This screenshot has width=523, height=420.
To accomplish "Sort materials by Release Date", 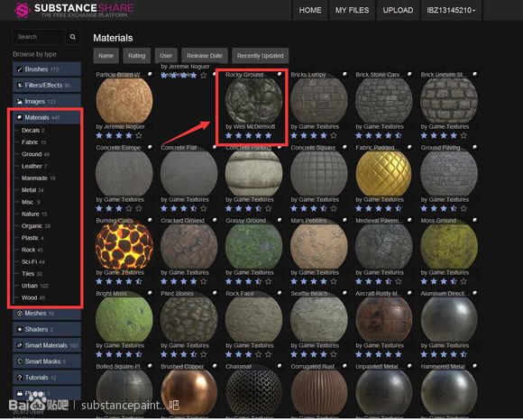I will [x=205, y=56].
